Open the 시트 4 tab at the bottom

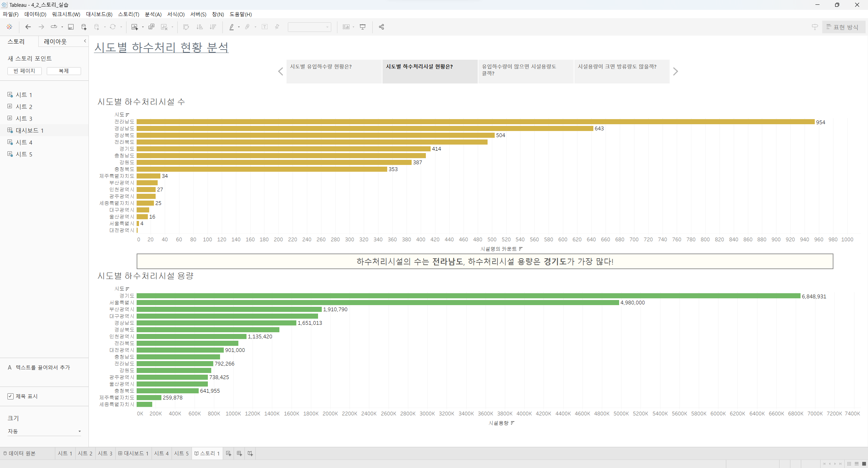161,453
